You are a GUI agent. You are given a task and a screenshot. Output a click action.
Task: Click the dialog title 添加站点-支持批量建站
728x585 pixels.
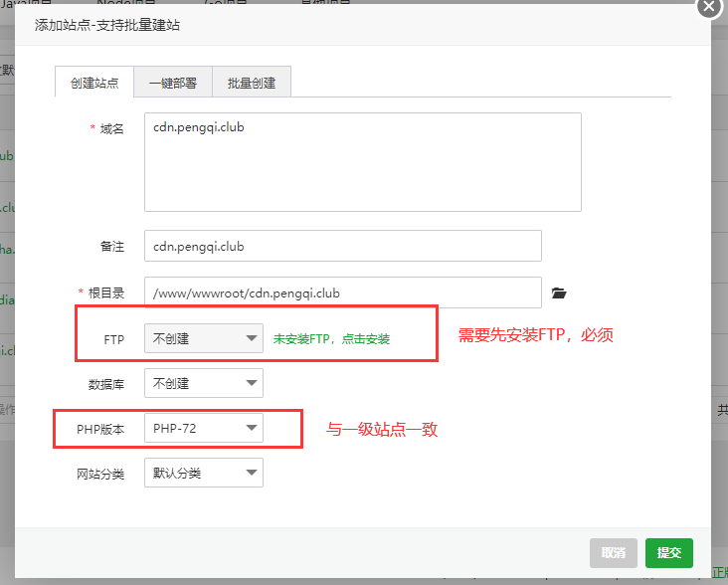point(106,25)
